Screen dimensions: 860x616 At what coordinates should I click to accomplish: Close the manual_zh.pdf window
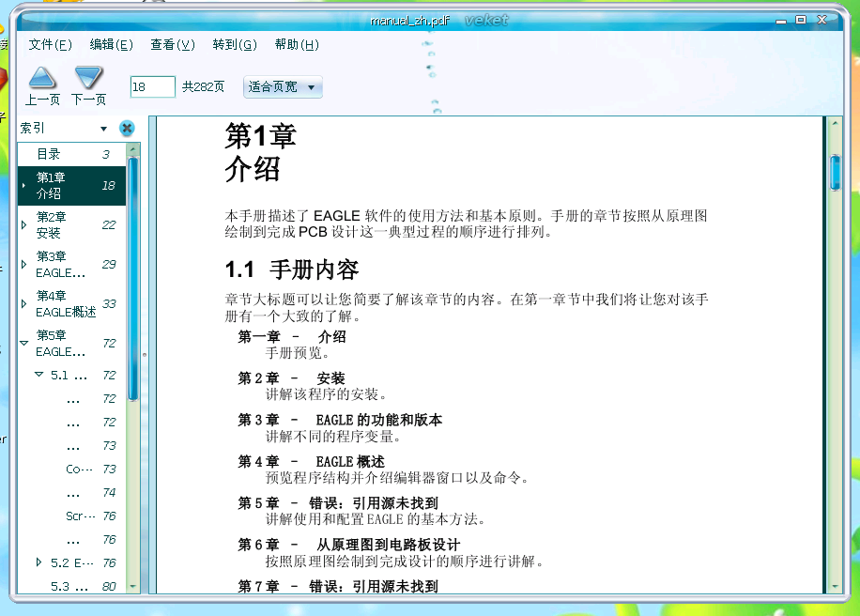tap(822, 21)
